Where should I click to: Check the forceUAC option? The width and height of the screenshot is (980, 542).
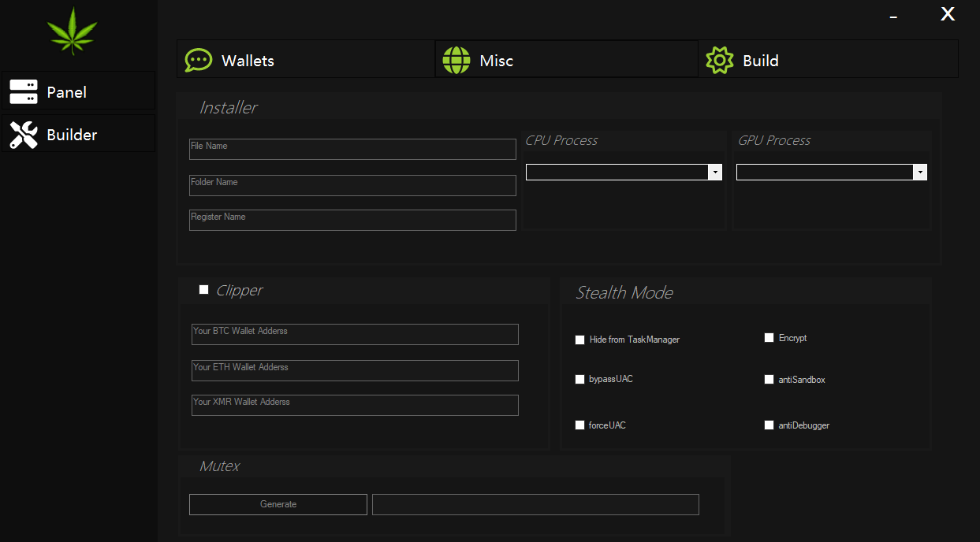(x=580, y=425)
